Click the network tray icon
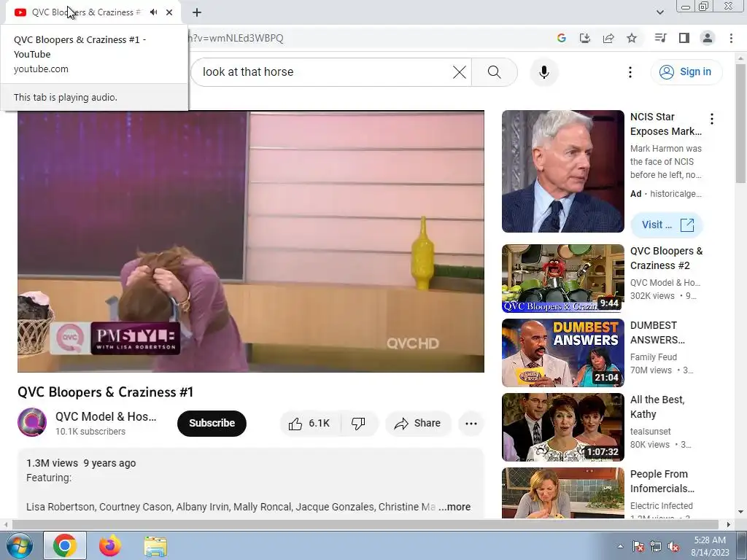Viewport: 747px width, 560px height. [656, 546]
